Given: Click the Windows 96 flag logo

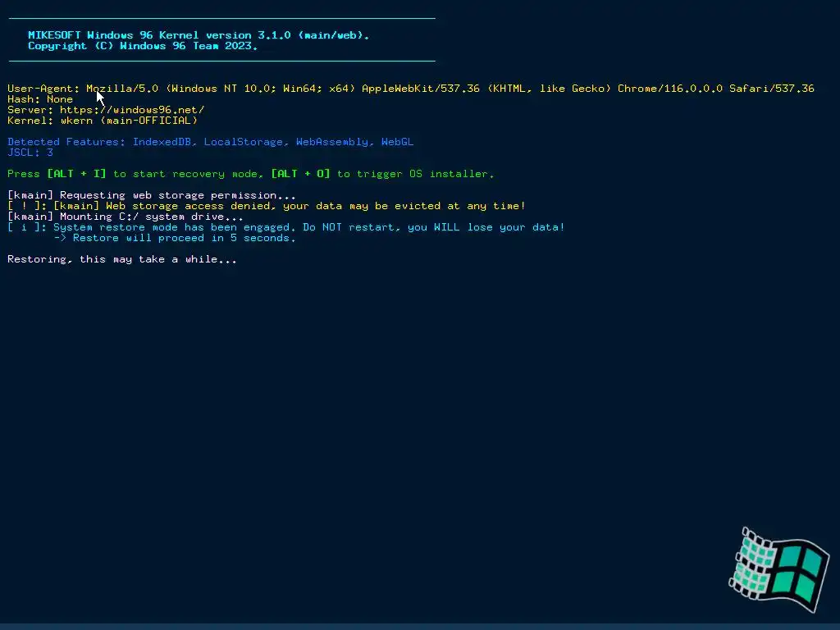Looking at the screenshot, I should [x=779, y=570].
